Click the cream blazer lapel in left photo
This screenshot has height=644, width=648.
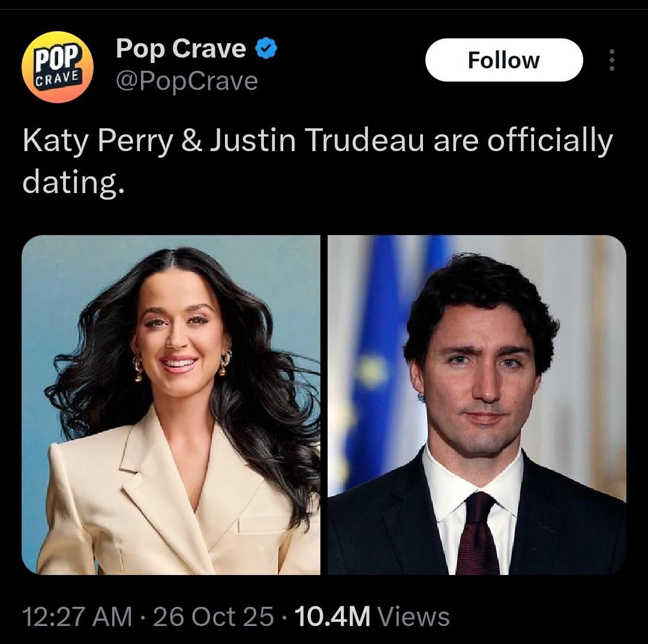(150, 480)
